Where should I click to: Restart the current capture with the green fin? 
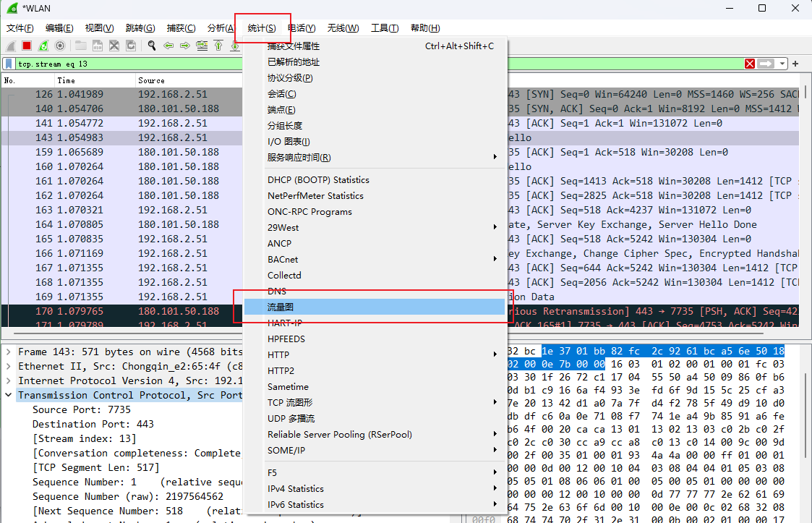(x=43, y=46)
